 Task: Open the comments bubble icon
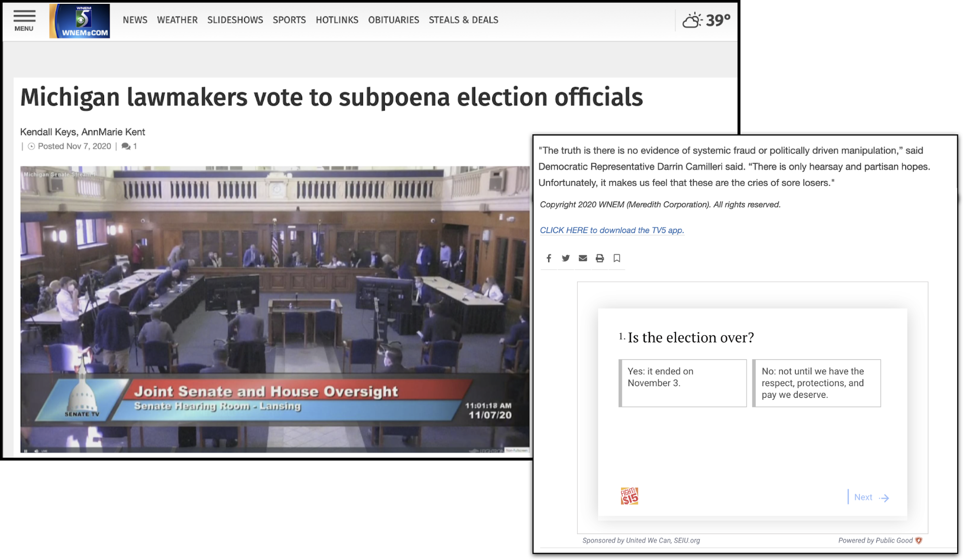coord(126,146)
